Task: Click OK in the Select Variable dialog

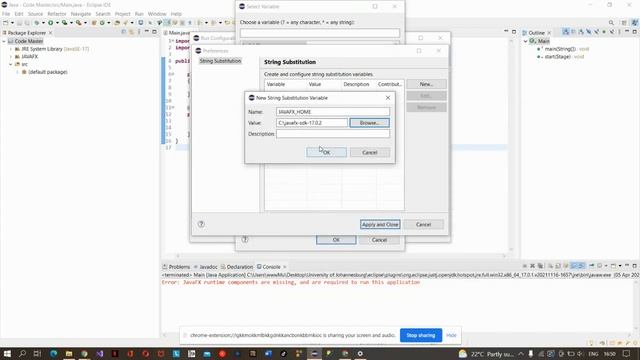Action: 336,240
